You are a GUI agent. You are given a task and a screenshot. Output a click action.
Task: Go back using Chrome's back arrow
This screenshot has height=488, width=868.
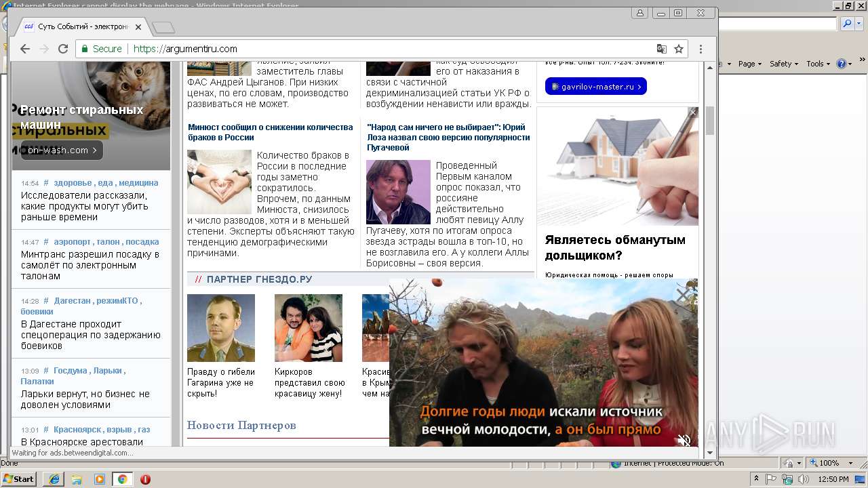25,49
